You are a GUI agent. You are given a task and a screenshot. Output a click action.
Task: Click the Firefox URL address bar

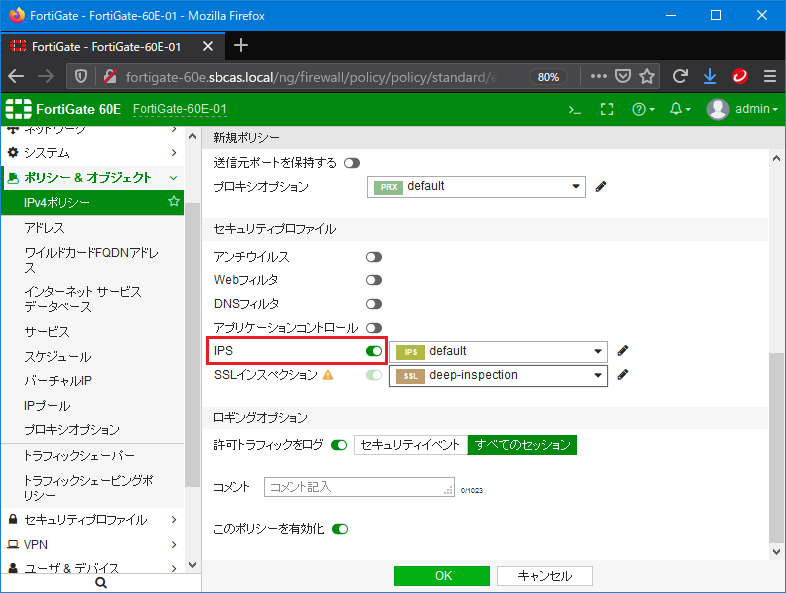coord(311,77)
